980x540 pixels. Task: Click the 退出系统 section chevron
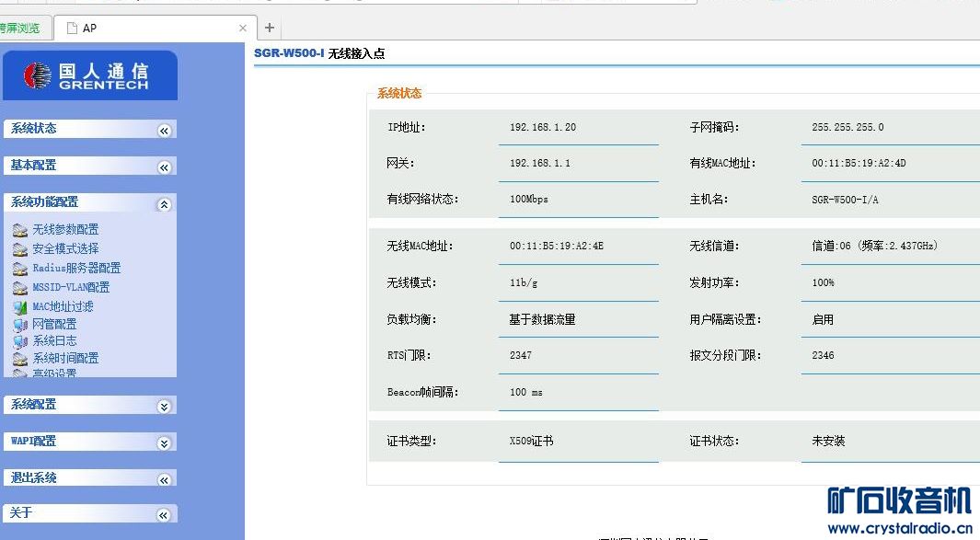[164, 479]
